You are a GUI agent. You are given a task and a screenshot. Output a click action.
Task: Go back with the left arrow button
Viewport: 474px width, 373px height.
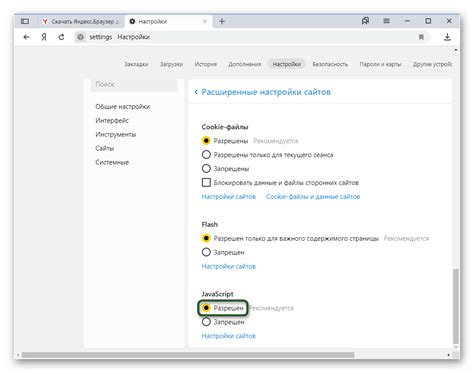(x=26, y=37)
